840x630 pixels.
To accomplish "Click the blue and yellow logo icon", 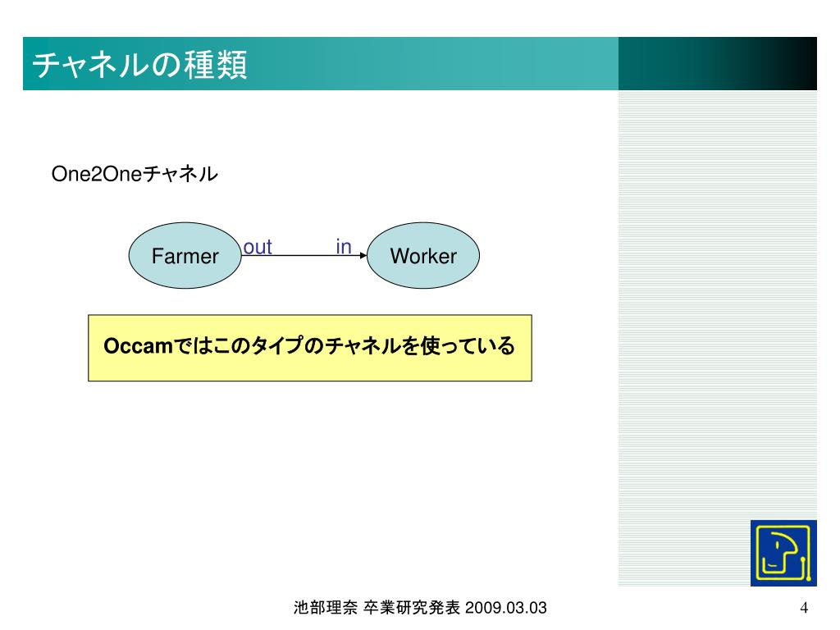I will (783, 553).
